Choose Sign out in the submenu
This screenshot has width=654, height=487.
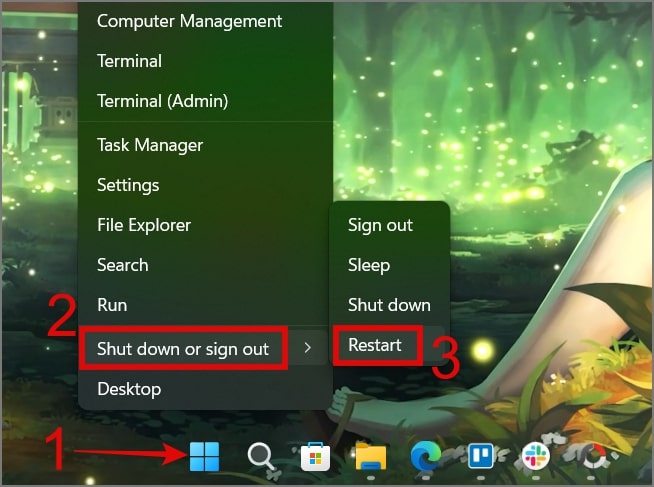[380, 225]
